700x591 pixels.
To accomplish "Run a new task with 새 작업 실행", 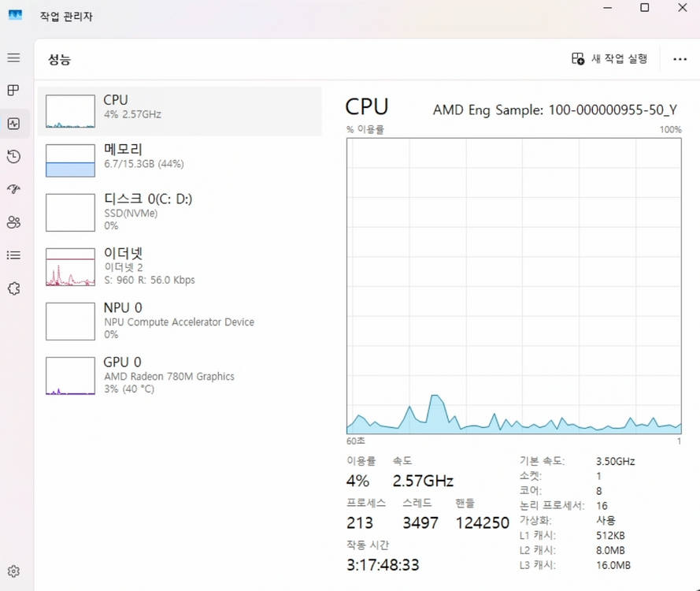I will (608, 58).
